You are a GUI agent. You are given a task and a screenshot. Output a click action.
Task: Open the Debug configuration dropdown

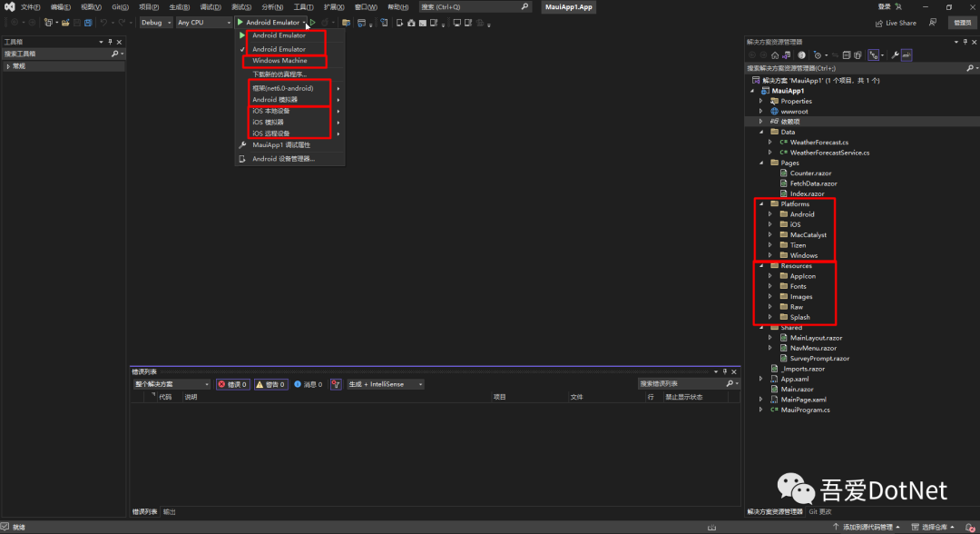(155, 23)
